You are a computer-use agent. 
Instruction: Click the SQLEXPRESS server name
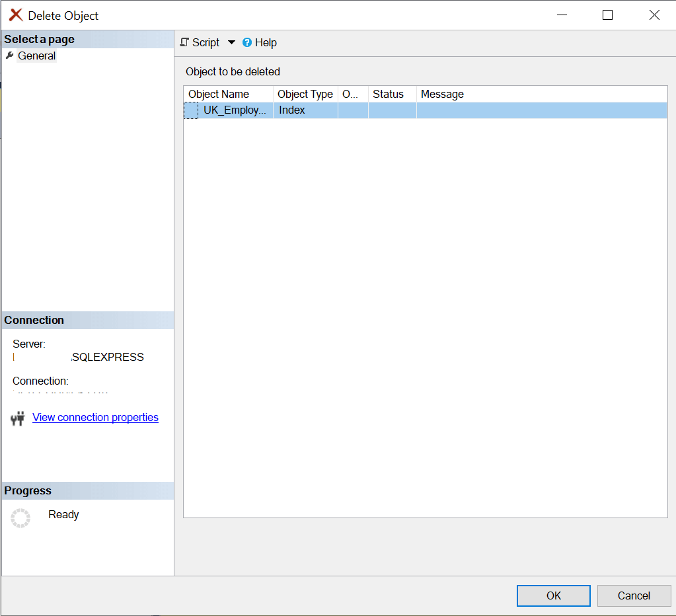pyautogui.click(x=108, y=358)
